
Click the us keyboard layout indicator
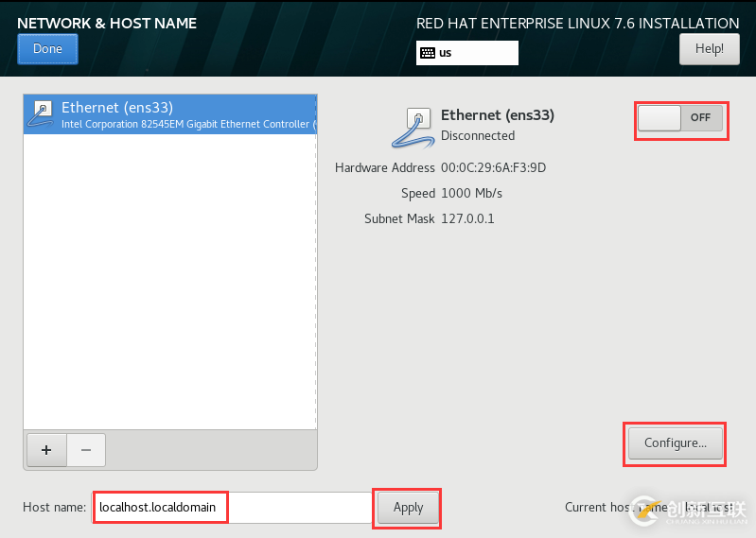point(466,53)
